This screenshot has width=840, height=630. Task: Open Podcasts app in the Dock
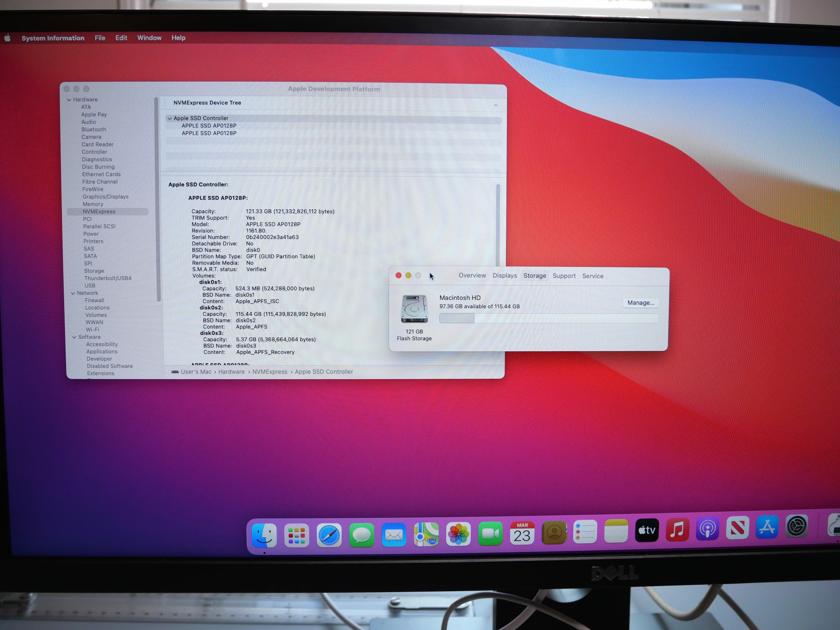(x=707, y=528)
